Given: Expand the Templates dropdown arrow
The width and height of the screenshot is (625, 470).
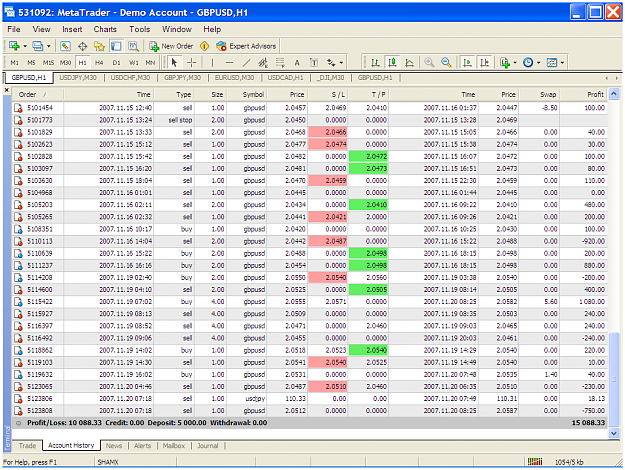Looking at the screenshot, I should (562, 63).
